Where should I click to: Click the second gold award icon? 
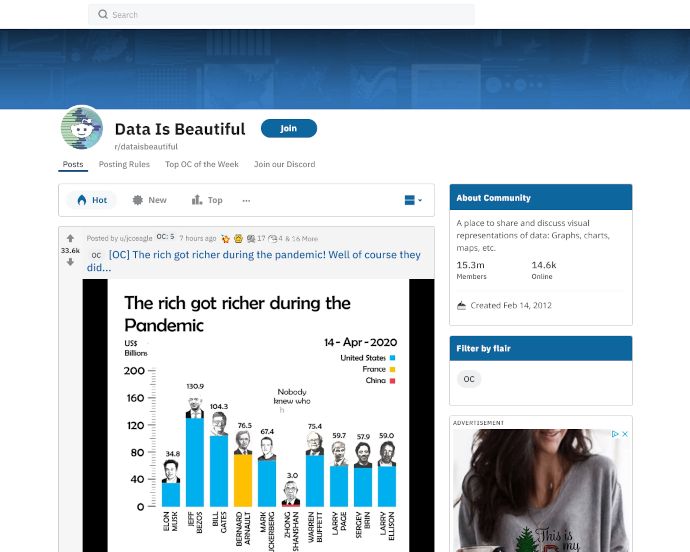point(239,239)
